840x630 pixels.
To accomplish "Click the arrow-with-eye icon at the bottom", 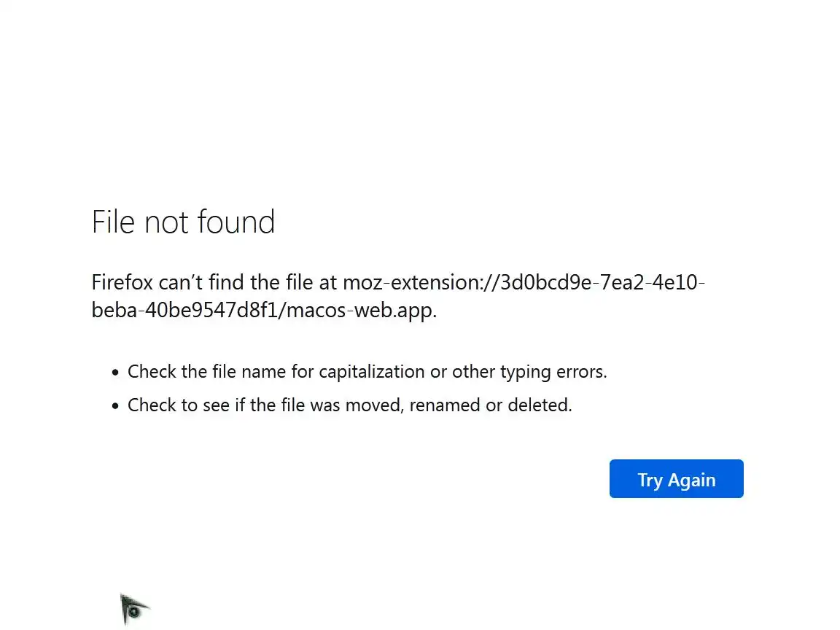I will 133,609.
